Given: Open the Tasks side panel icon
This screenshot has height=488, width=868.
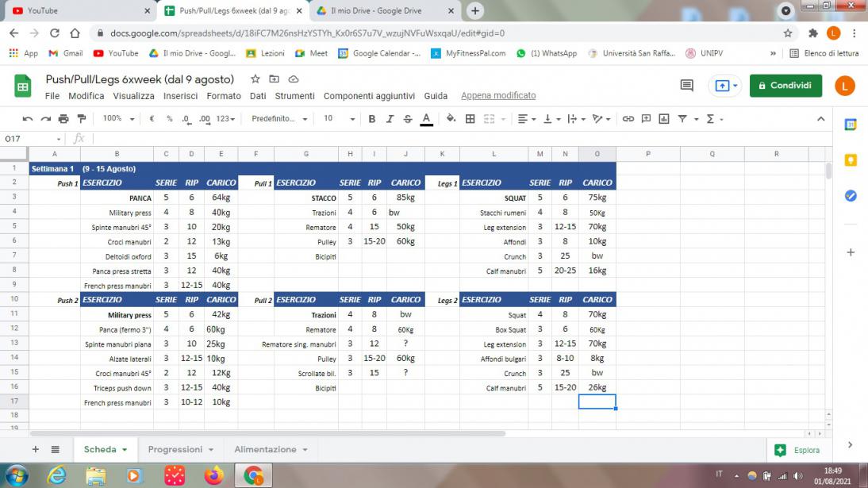Looking at the screenshot, I should (851, 196).
